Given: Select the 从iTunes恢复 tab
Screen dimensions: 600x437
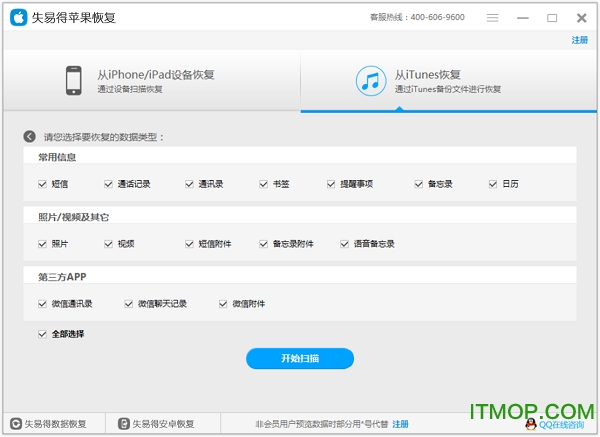Looking at the screenshot, I should [x=448, y=81].
